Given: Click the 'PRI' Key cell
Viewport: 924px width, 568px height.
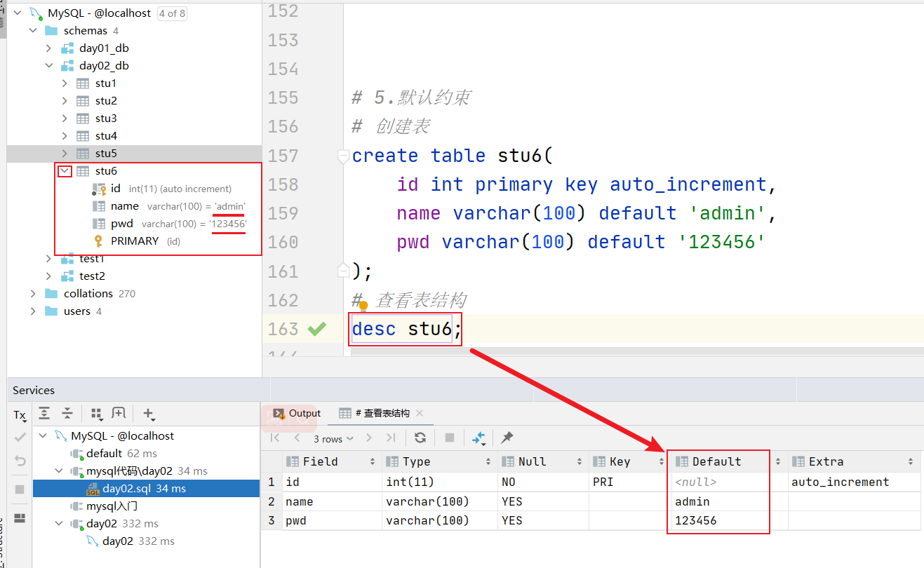Looking at the screenshot, I should pos(628,482).
